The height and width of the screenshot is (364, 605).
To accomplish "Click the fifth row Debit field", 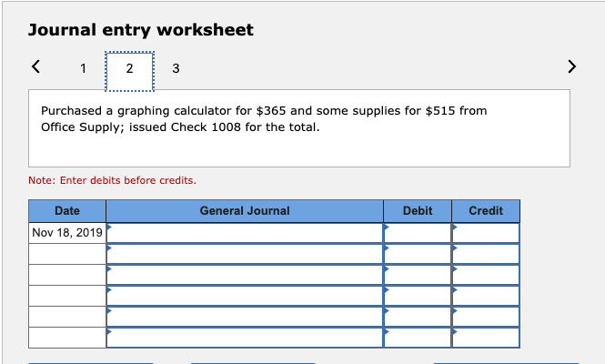I will coord(418,316).
